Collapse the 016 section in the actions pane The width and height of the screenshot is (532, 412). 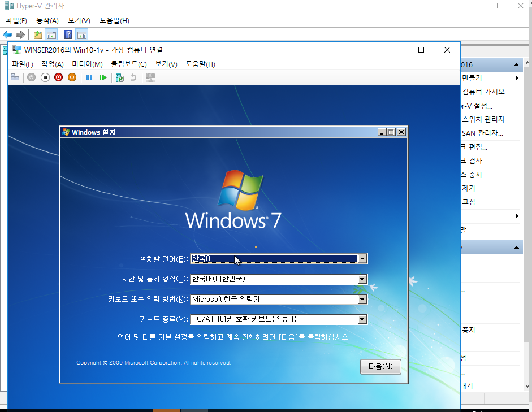pyautogui.click(x=516, y=65)
